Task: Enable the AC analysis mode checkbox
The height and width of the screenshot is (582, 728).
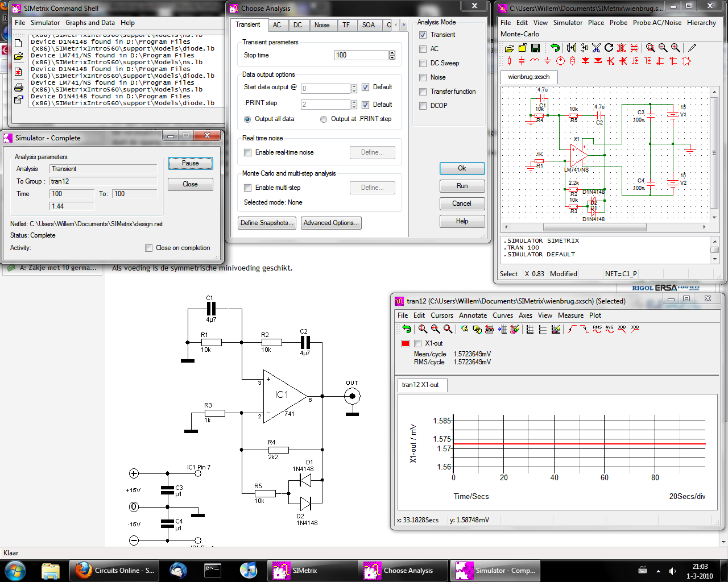Action: pos(423,49)
